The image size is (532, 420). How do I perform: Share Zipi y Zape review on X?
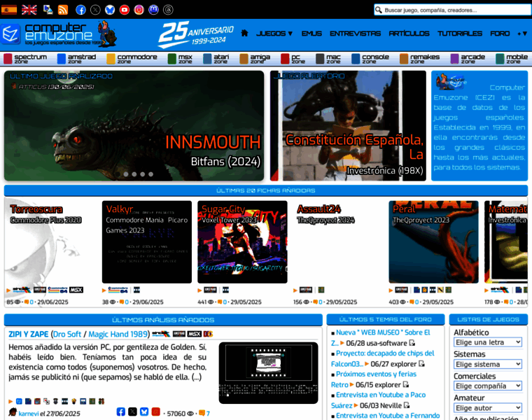click(x=133, y=412)
